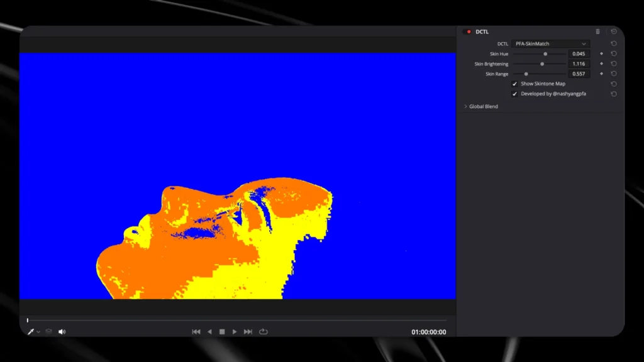Expand the Global Blend section
Image resolution: width=644 pixels, height=362 pixels.
pyautogui.click(x=480, y=106)
